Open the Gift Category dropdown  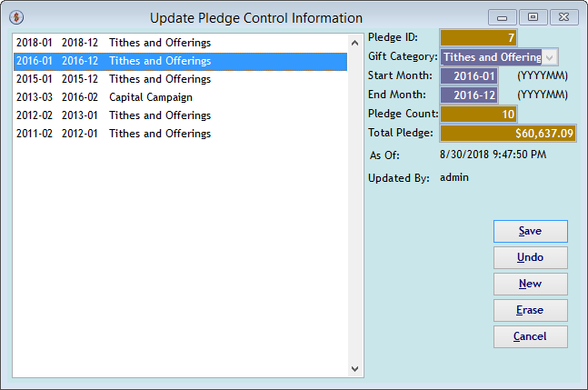(550, 57)
